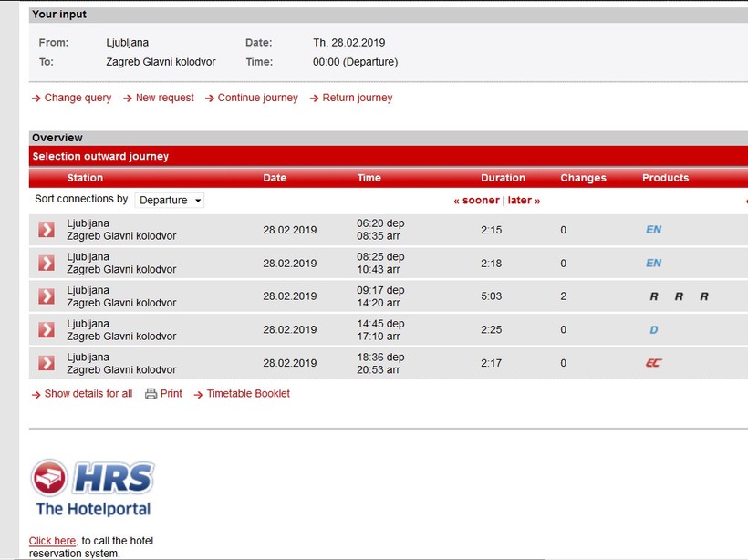
Task: Click the EN train icon for 06:20 departure
Action: pyautogui.click(x=653, y=230)
